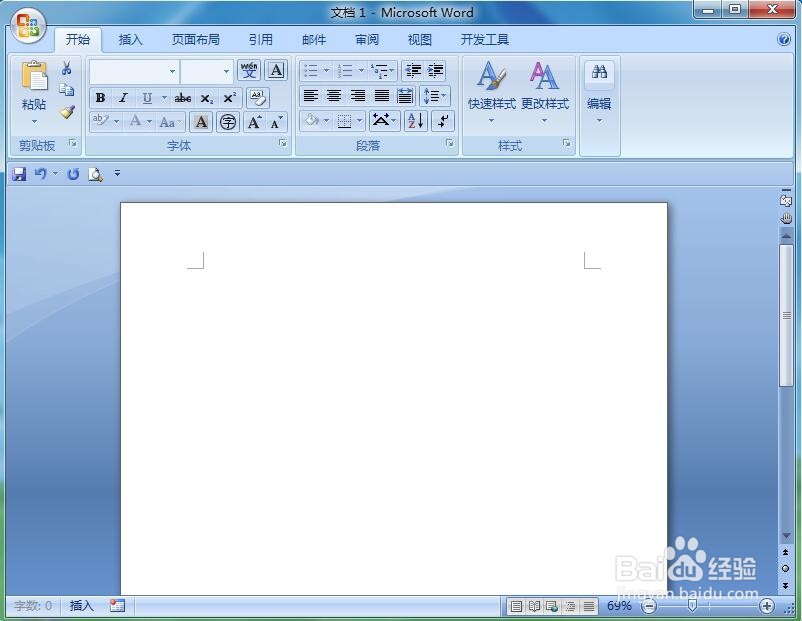Switch to the 视图 tab
Image resolution: width=802 pixels, height=621 pixels.
[x=419, y=39]
